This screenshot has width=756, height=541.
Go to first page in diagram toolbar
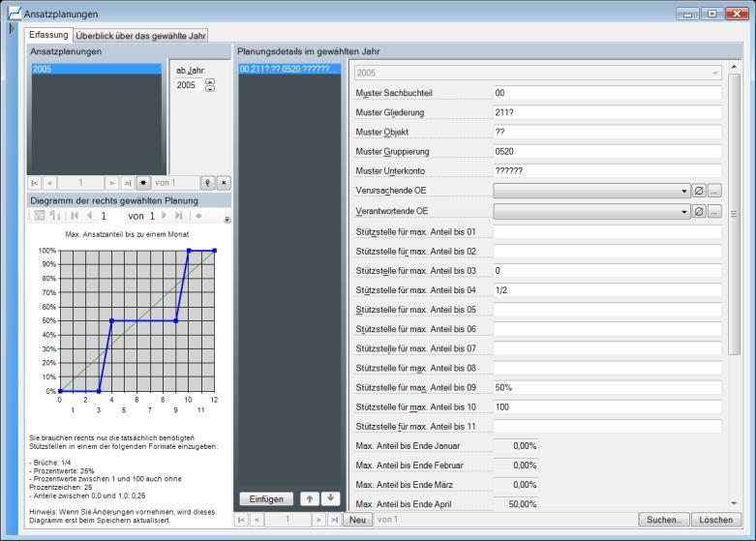point(75,216)
